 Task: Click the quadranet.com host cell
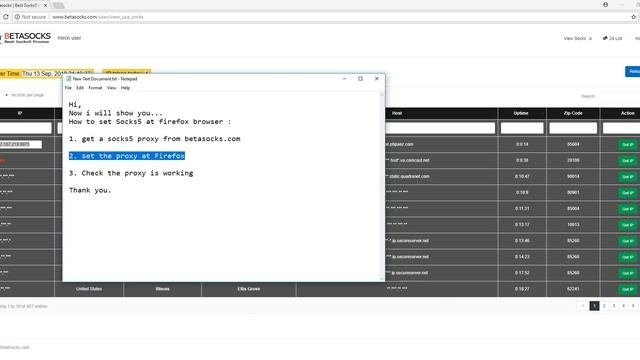click(442, 176)
